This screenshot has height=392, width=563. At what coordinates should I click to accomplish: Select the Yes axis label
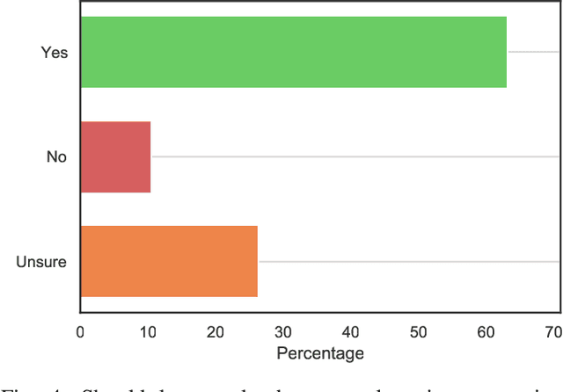54,53
